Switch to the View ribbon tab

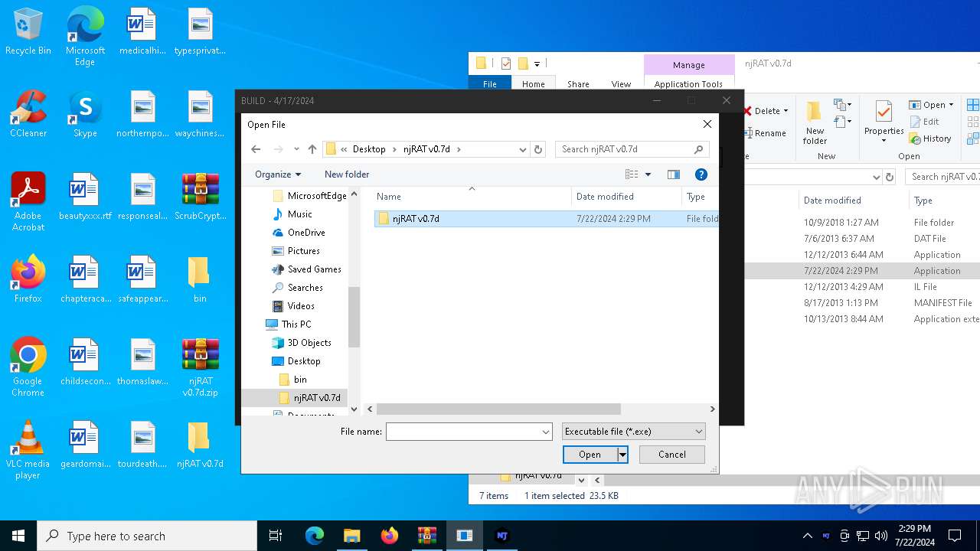621,84
